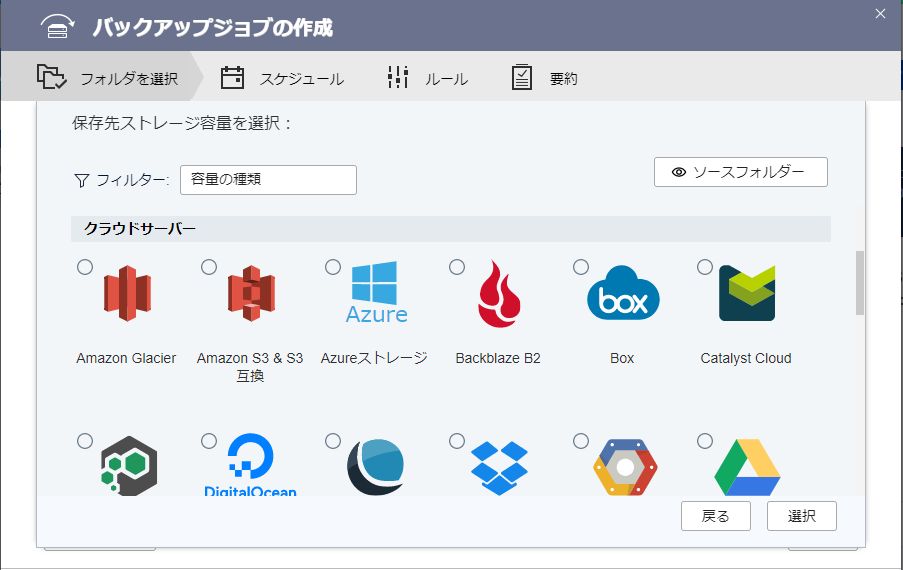Click the backup job header icon
This screenshot has width=903, height=570.
tap(57, 26)
